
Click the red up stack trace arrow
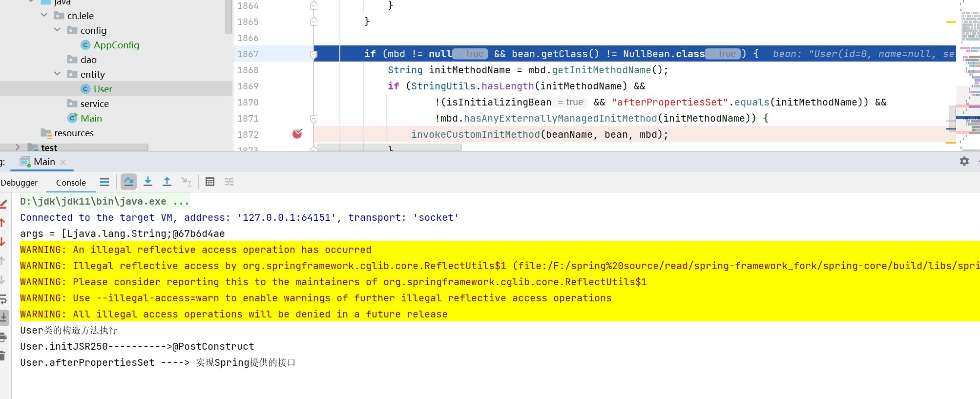2,223
